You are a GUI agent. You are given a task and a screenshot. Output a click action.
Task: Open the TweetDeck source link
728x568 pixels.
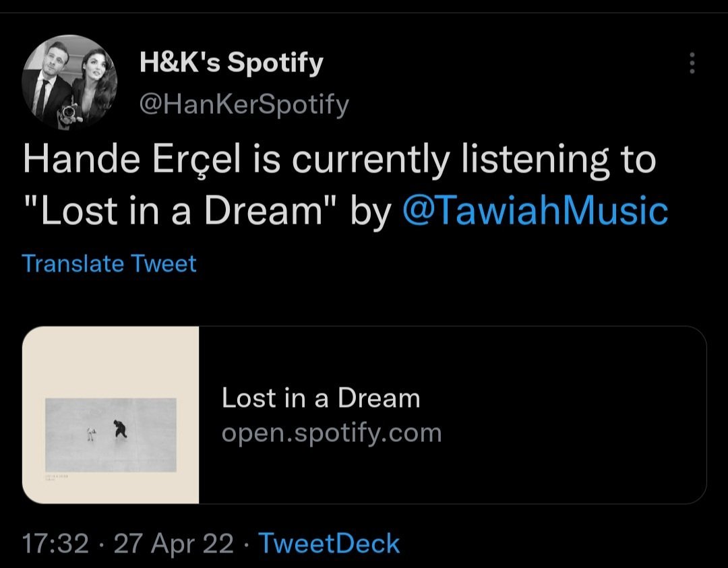(x=329, y=543)
